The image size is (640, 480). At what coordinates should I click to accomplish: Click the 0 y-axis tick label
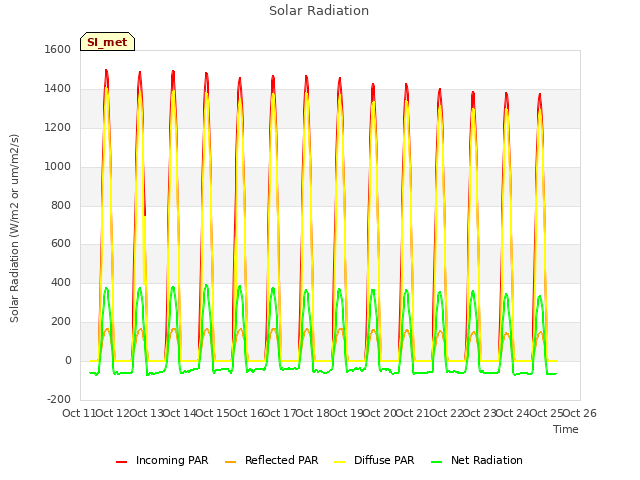pyautogui.click(x=68, y=360)
